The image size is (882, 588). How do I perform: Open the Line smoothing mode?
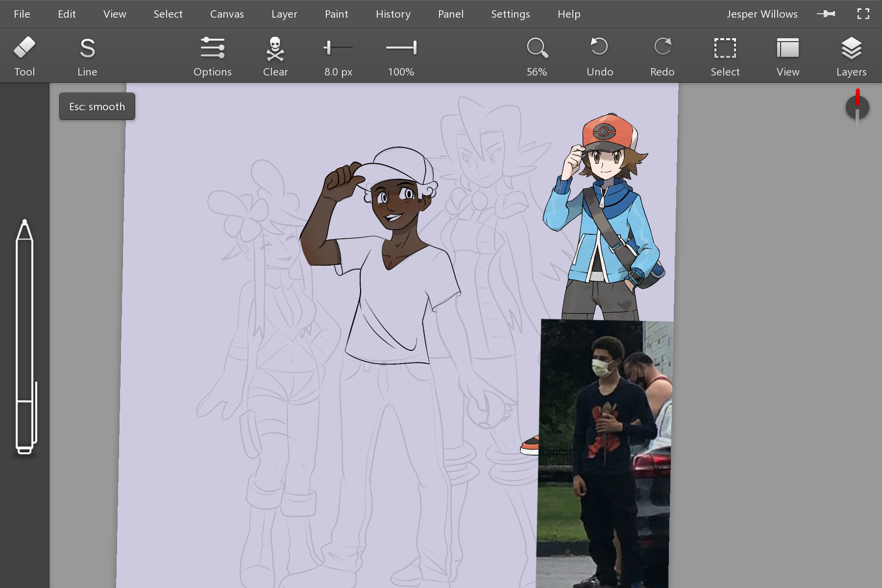[x=87, y=48]
